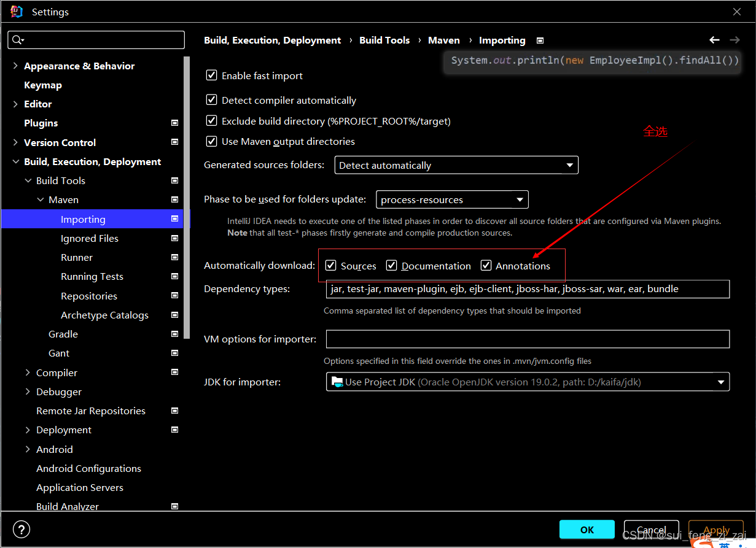This screenshot has width=756, height=548.
Task: Click the project-level icon beside Repositories
Action: click(174, 296)
